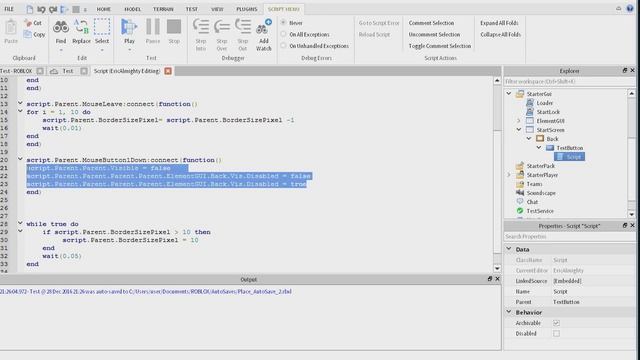The image size is (640, 360).
Task: Collapse the Data properties section
Action: tap(509, 249)
